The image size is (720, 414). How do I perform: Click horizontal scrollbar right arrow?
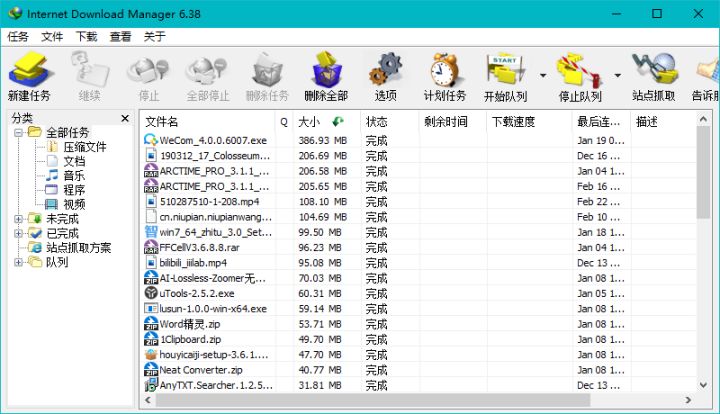coord(688,400)
